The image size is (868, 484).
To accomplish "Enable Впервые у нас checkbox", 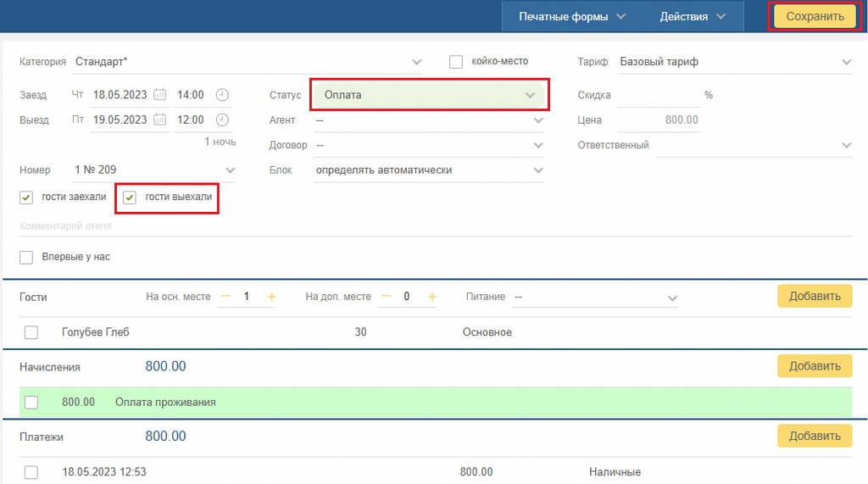I will tap(26, 257).
